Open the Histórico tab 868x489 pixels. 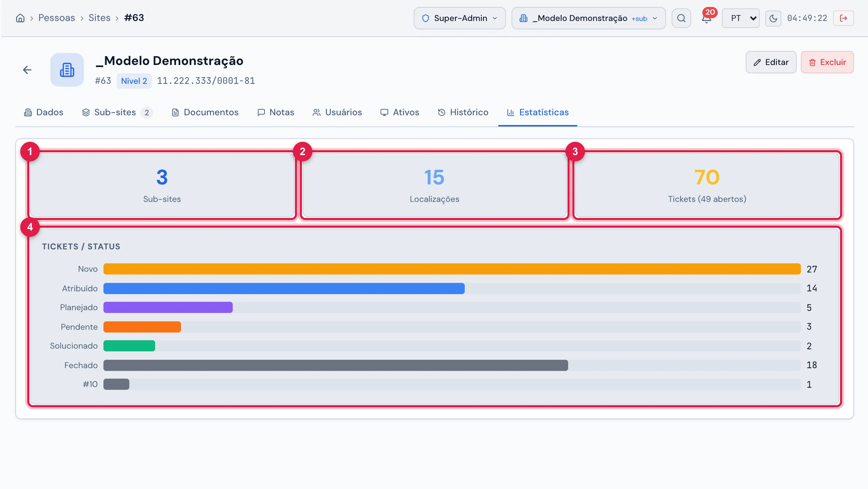(463, 112)
